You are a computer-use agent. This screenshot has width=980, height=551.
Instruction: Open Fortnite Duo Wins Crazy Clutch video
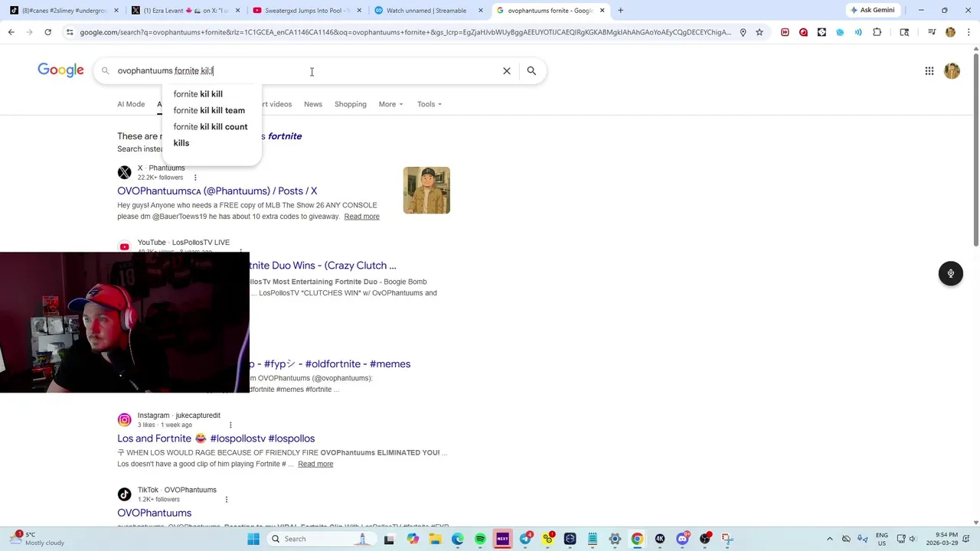pyautogui.click(x=322, y=266)
